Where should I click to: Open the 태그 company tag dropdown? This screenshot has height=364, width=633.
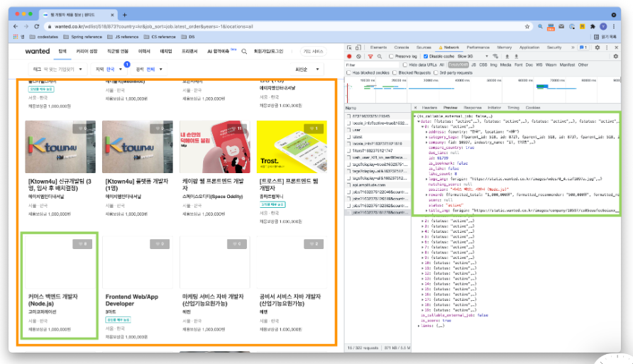pyautogui.click(x=57, y=70)
